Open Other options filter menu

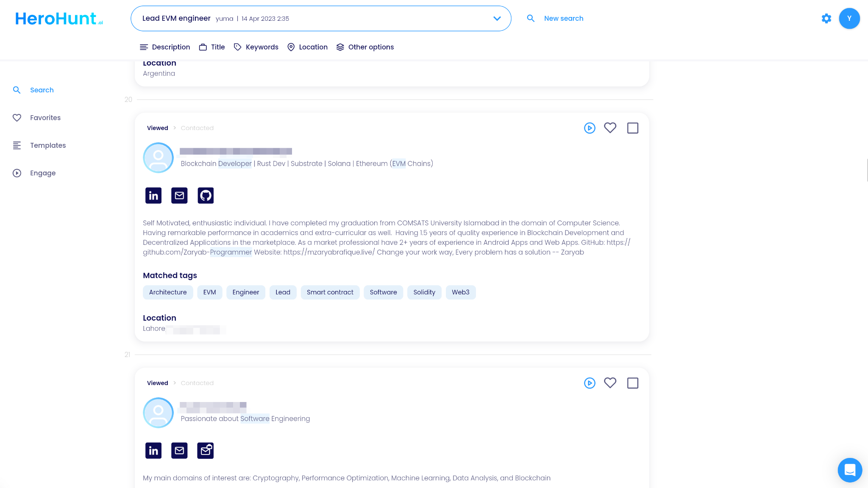[x=365, y=47]
